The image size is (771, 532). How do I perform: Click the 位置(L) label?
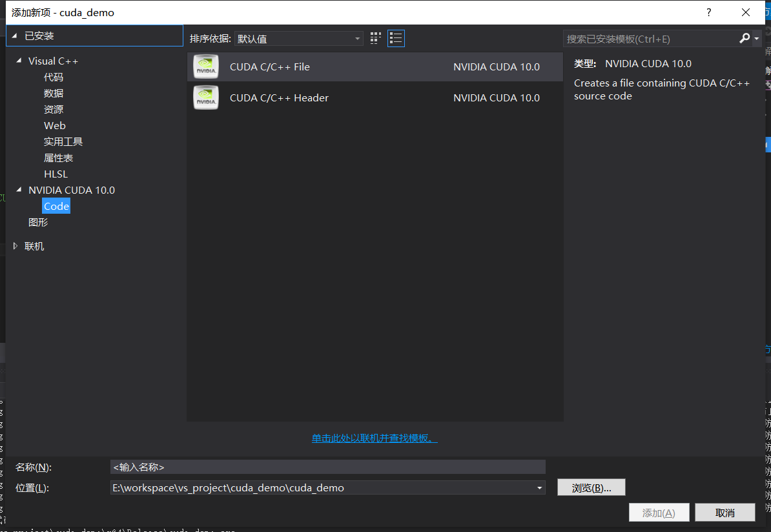point(32,487)
